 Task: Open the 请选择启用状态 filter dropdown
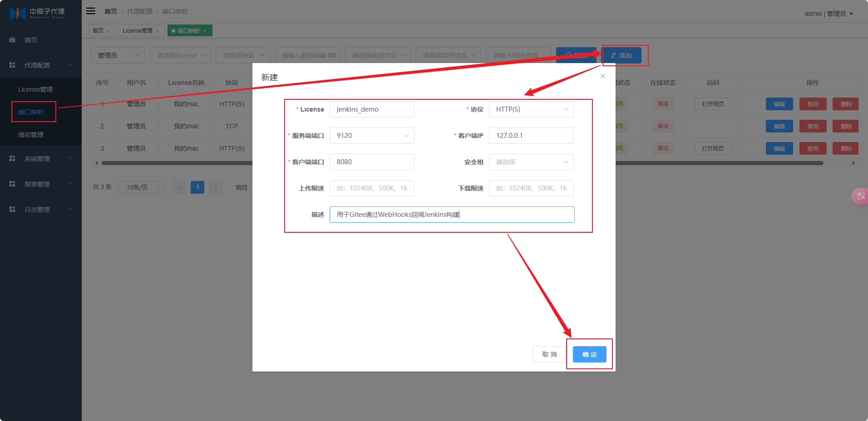(x=448, y=55)
